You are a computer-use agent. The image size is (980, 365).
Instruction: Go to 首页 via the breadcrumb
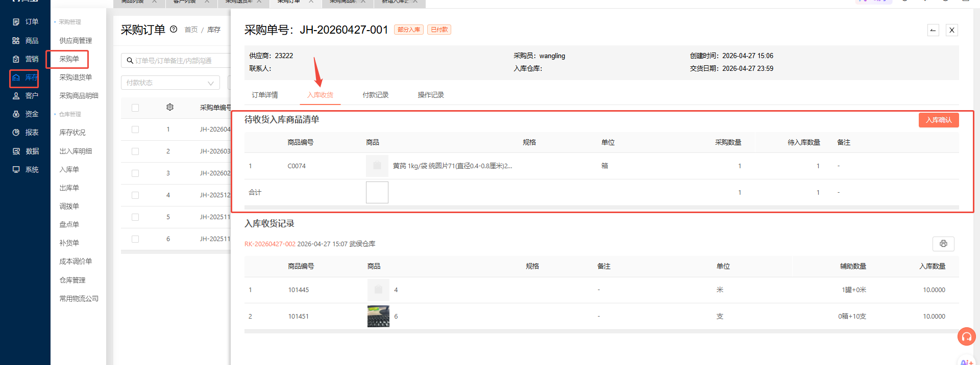click(x=191, y=30)
